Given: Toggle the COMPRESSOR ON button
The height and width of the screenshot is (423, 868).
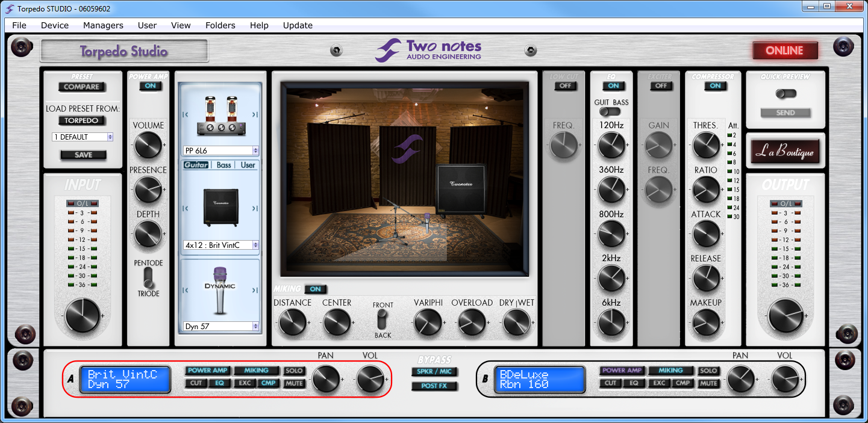Looking at the screenshot, I should click(714, 86).
